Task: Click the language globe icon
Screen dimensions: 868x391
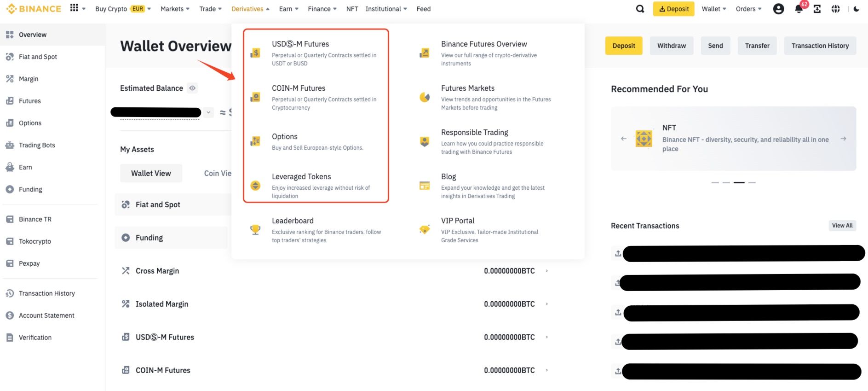Action: (836, 9)
